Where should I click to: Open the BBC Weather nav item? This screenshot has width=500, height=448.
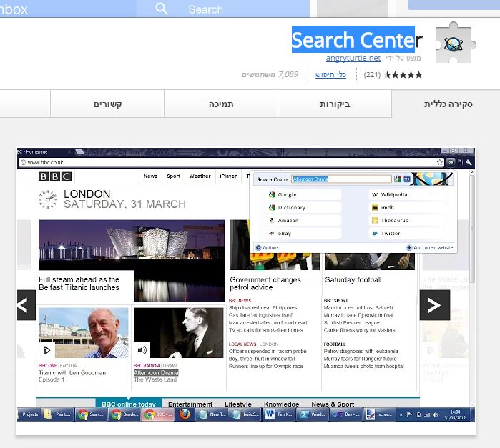(x=200, y=176)
